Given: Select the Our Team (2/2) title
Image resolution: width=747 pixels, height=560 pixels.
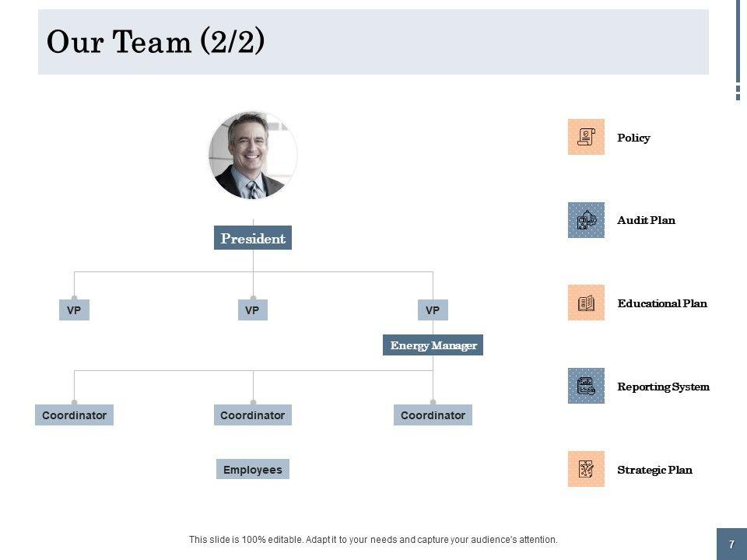Looking at the screenshot, I should (156, 42).
